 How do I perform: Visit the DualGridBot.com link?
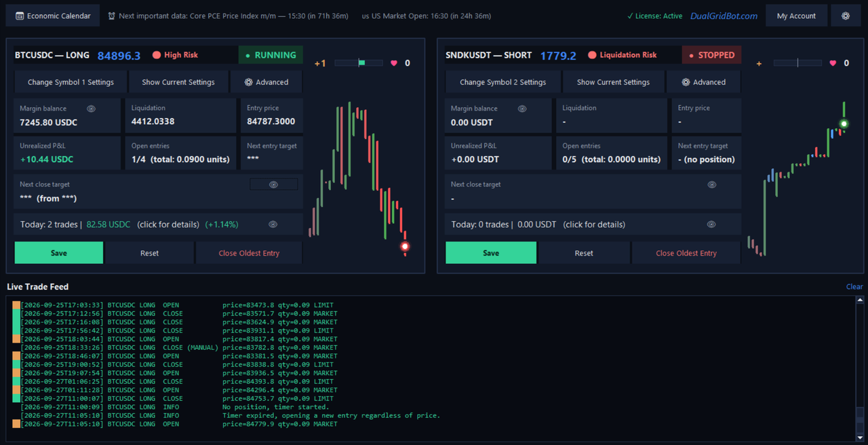point(724,16)
